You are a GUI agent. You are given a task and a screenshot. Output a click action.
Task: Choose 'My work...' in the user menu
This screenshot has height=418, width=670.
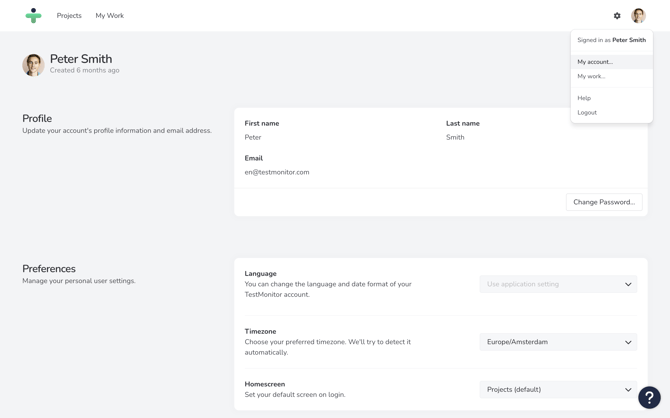point(591,76)
